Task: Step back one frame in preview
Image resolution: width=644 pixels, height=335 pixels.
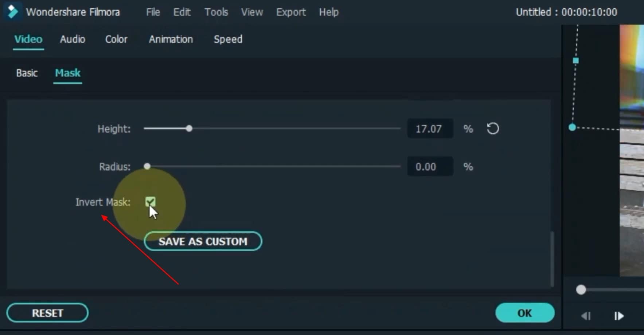Action: 586,316
